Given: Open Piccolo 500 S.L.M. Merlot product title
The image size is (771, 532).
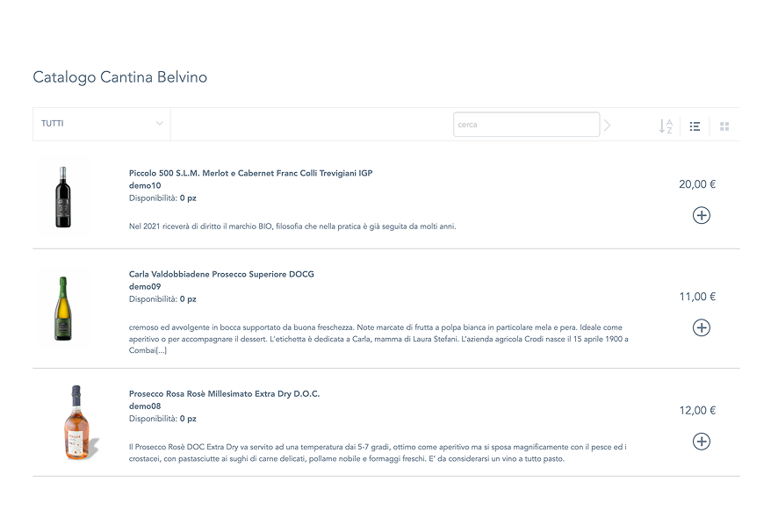Looking at the screenshot, I should (x=250, y=173).
